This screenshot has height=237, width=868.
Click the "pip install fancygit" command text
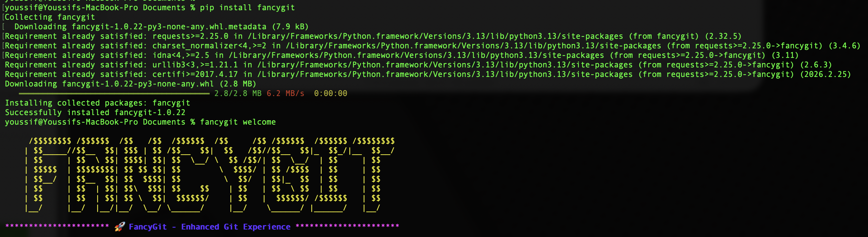[x=247, y=7]
